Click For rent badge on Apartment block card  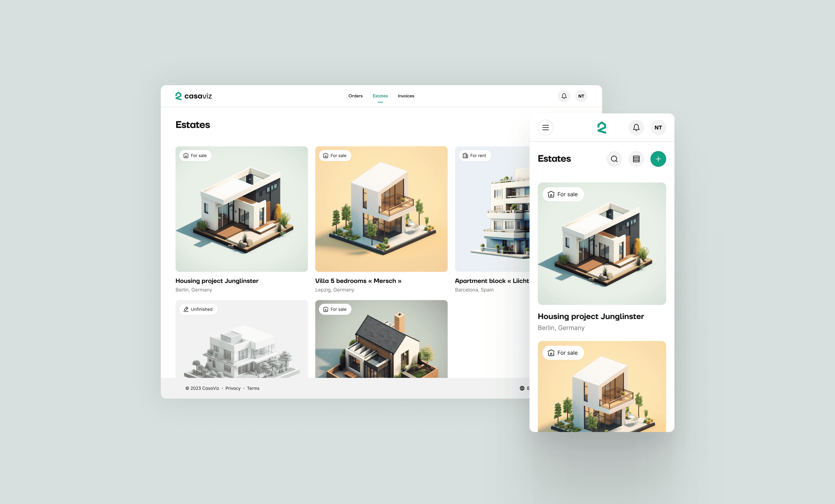pos(474,155)
